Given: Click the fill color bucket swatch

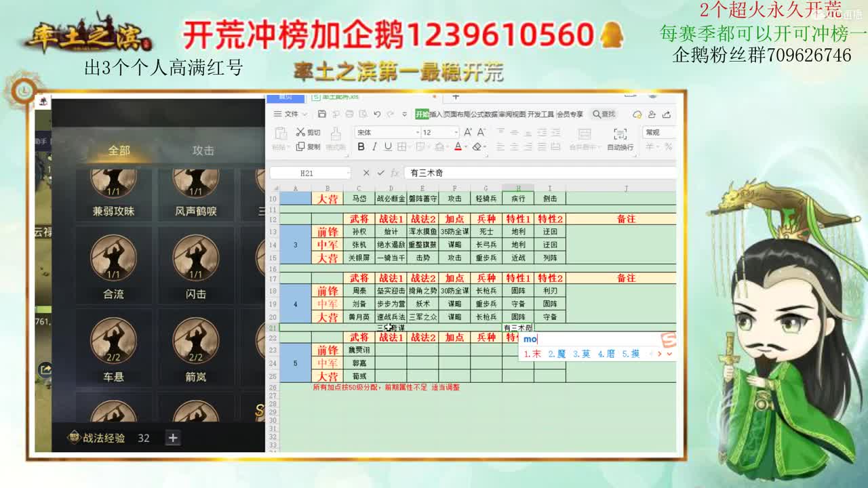Looking at the screenshot, I should point(439,146).
